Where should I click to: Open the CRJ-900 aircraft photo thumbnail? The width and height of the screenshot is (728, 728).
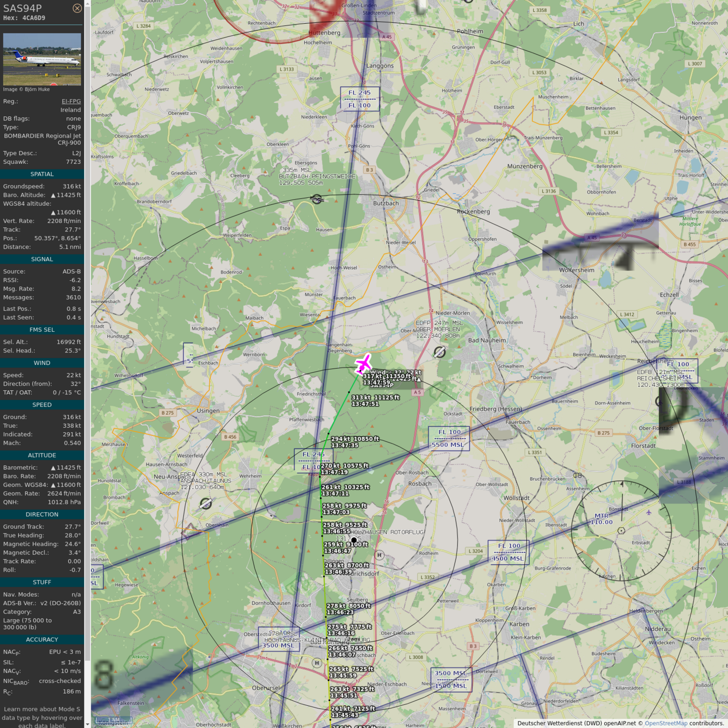[42, 59]
